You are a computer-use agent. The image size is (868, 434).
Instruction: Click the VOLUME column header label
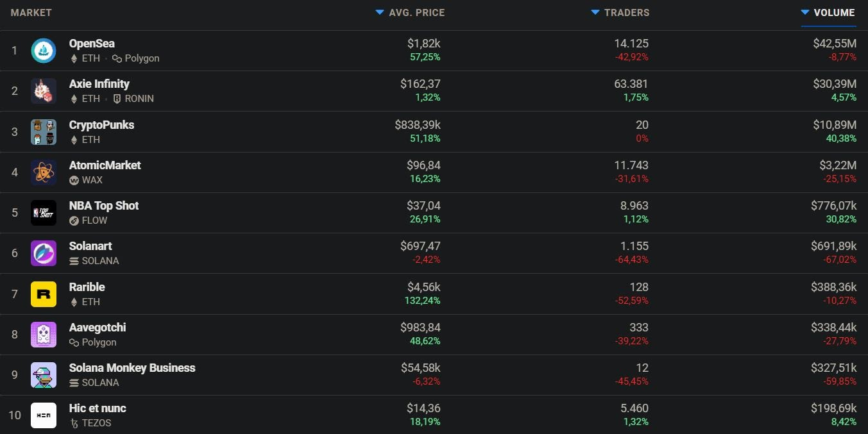[834, 13]
